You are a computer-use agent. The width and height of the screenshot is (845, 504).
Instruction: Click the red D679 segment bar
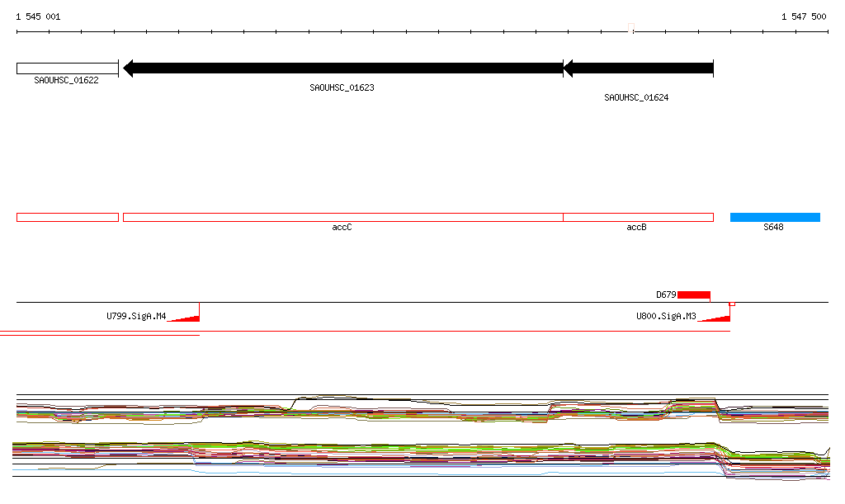[694, 295]
